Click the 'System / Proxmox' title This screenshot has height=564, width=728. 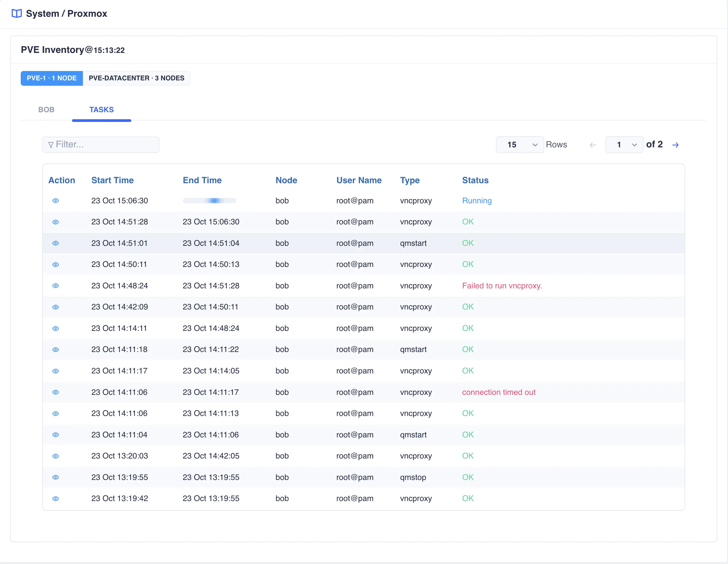coord(67,13)
